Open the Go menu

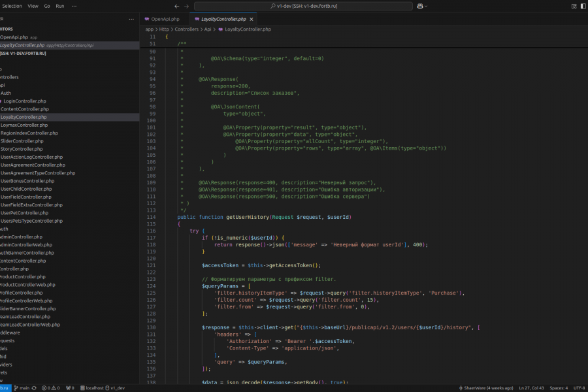coord(46,6)
